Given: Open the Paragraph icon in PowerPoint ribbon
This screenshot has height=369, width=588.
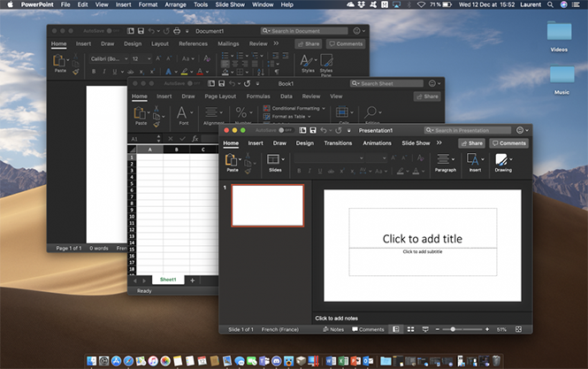Looking at the screenshot, I should 445,160.
